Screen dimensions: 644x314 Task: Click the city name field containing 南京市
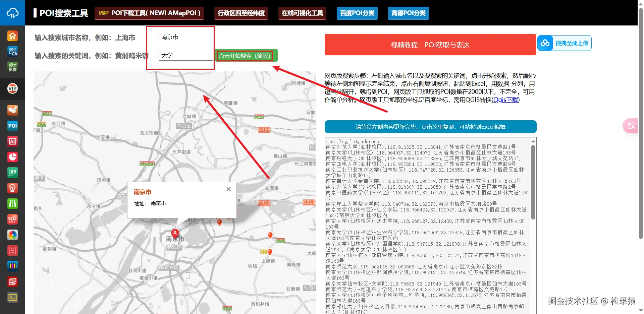point(186,37)
